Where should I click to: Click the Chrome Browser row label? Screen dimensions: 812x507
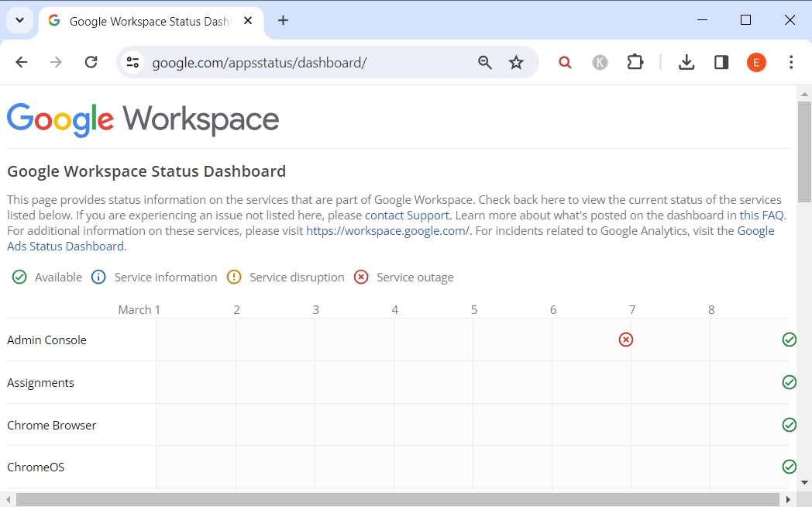click(x=52, y=425)
